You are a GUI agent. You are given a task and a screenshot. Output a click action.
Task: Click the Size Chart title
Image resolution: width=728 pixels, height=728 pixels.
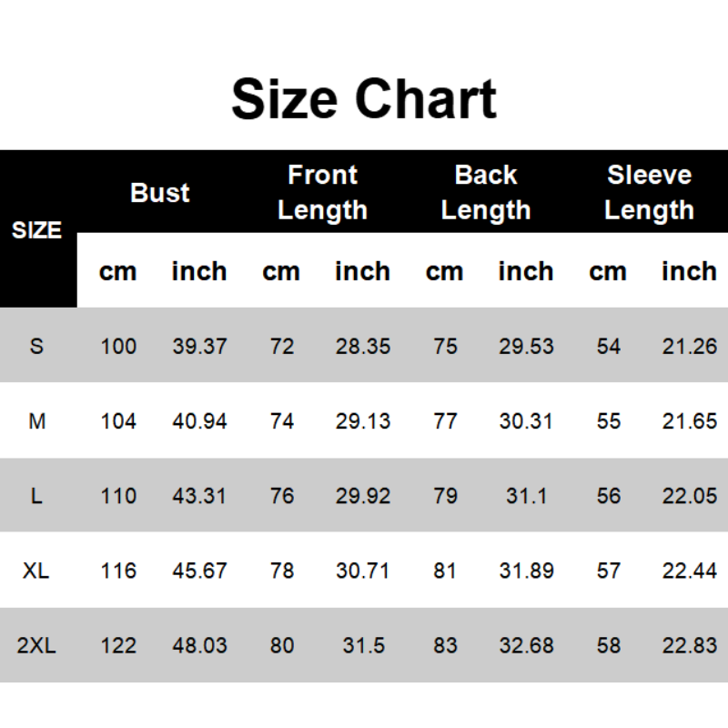[x=364, y=99]
